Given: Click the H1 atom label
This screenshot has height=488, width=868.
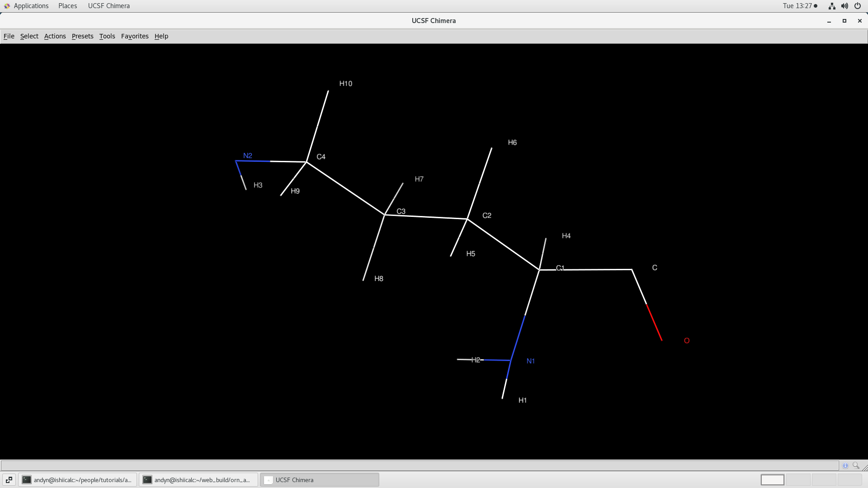Looking at the screenshot, I should pos(523,400).
